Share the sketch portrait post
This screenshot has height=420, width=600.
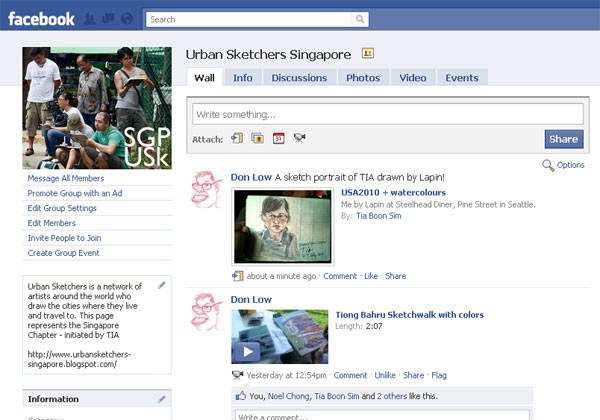pyautogui.click(x=396, y=276)
